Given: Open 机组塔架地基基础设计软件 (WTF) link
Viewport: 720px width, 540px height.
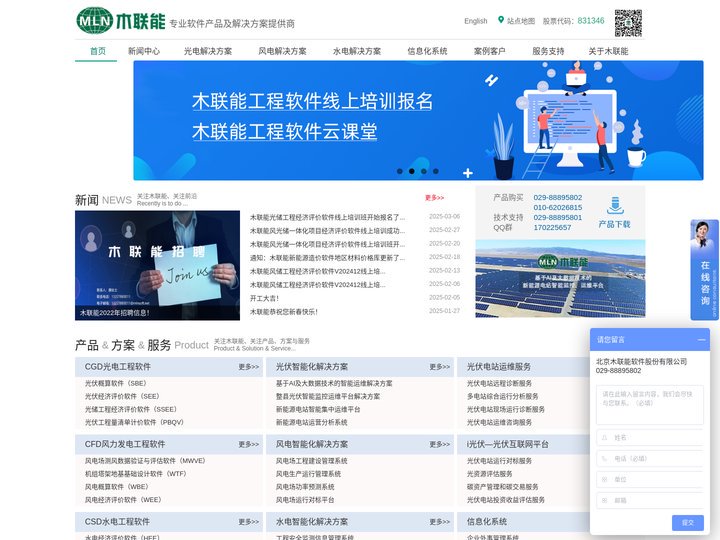Looking at the screenshot, I should point(135,473).
